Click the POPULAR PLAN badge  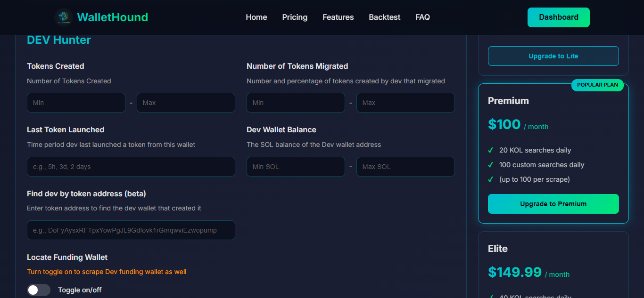tap(597, 85)
